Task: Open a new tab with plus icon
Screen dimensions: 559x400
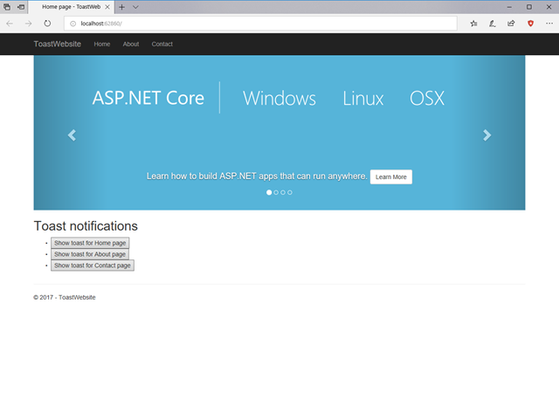Action: [122, 7]
